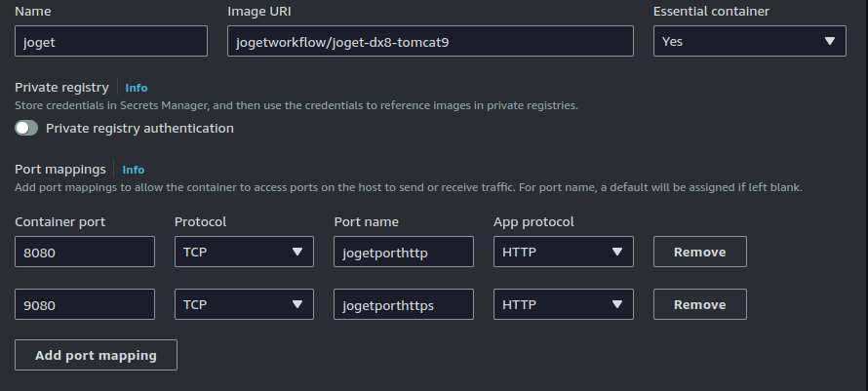The image size is (868, 391).
Task: Expand App protocol dropdown for jogetporthttps
Action: 563,304
